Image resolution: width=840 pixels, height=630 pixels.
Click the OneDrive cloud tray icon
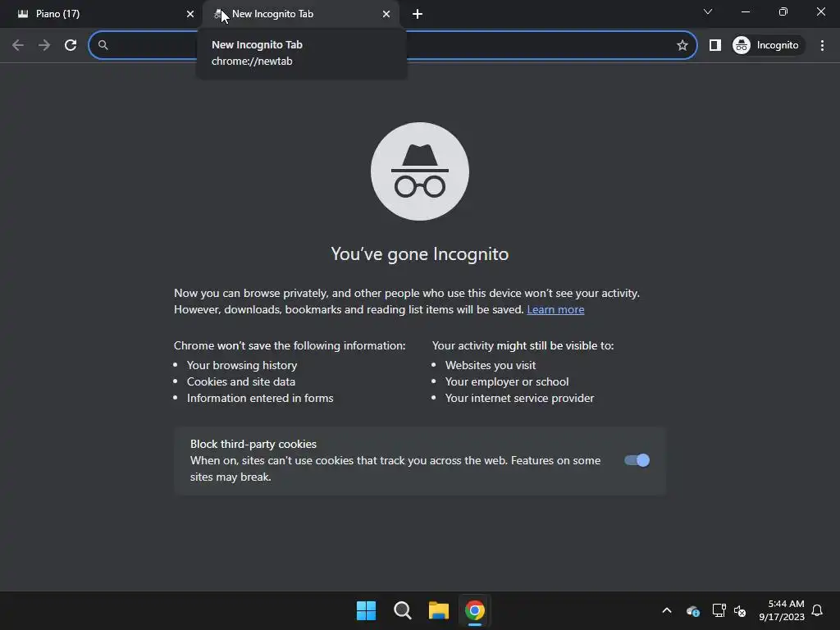pyautogui.click(x=692, y=610)
